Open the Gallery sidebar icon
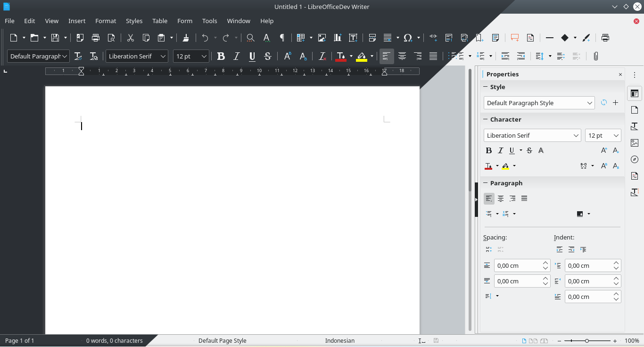Viewport: 644px width, 347px height. 634,143
